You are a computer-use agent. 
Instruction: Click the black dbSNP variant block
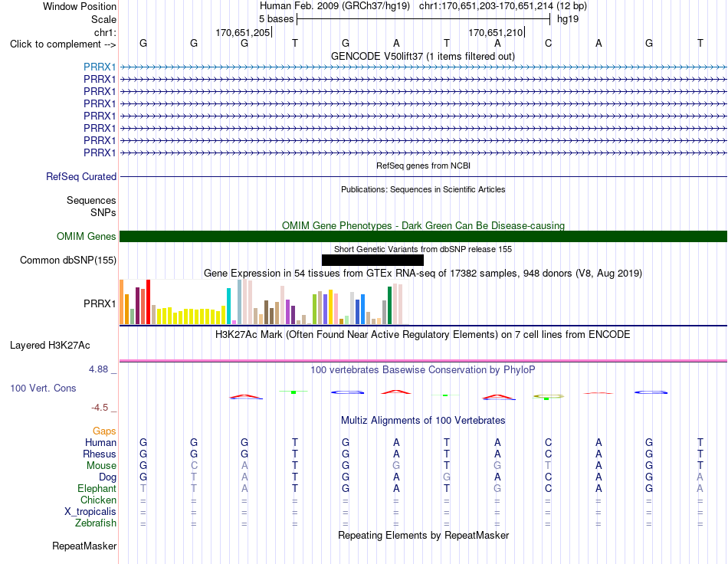point(372,260)
